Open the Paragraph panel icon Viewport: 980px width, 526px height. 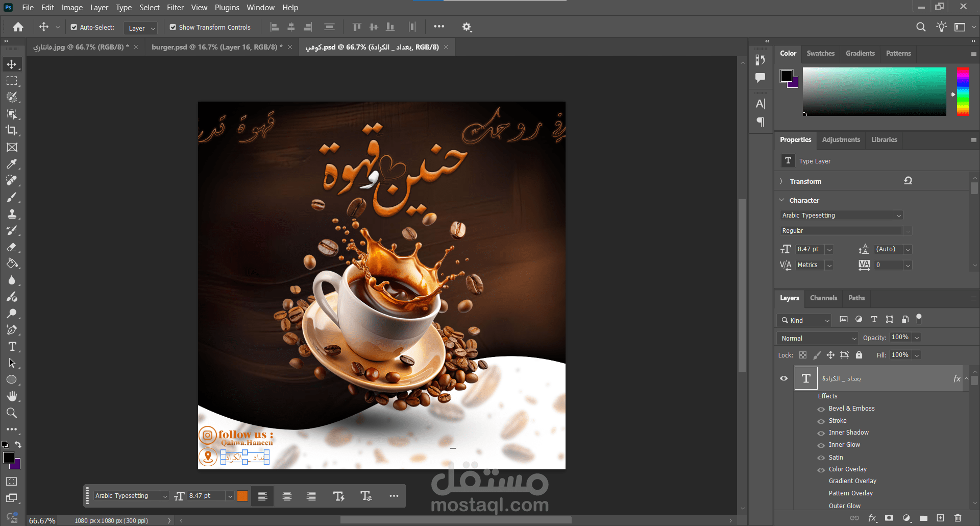tap(761, 122)
